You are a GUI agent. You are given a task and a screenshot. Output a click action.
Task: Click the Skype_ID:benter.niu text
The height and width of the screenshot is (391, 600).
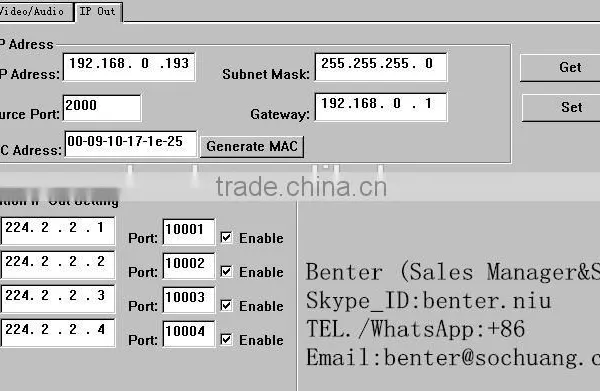tap(429, 300)
